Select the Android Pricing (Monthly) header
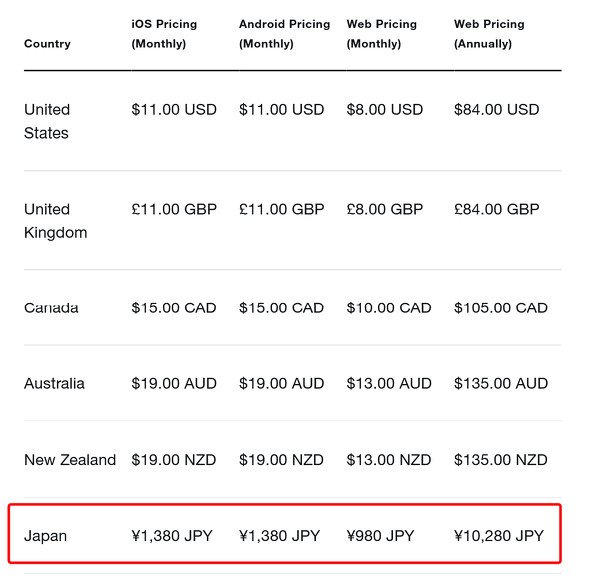This screenshot has height=585, width=590. click(284, 34)
